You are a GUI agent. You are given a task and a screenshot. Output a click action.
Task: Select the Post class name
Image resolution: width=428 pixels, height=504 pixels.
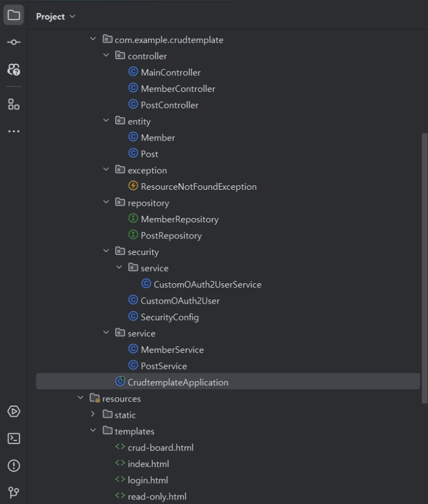(149, 154)
